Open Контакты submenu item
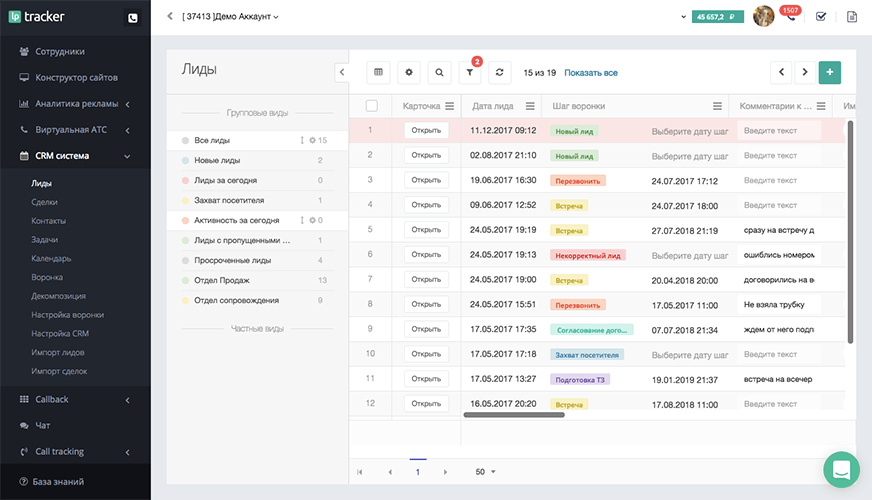 point(48,221)
